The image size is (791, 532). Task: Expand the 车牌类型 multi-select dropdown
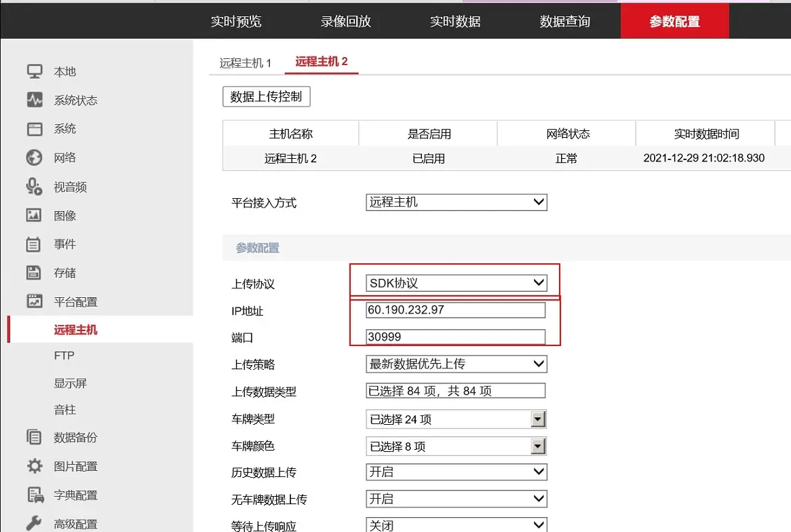tap(456, 419)
